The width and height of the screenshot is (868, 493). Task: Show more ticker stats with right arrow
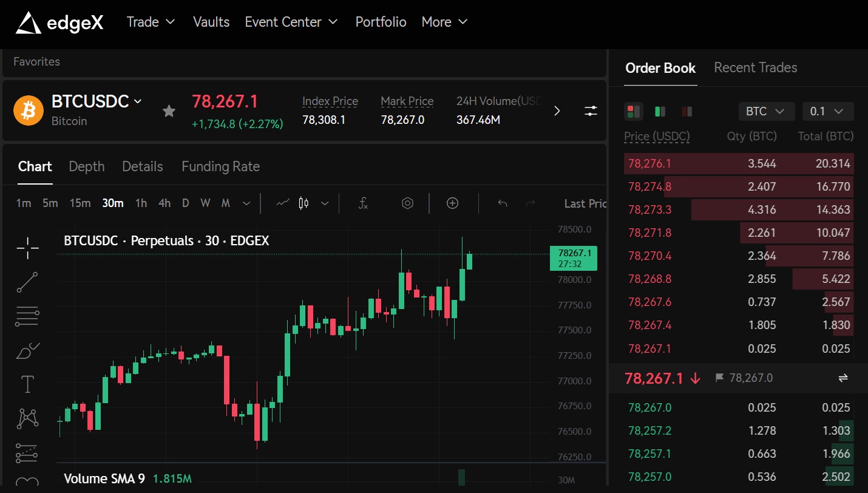(557, 110)
